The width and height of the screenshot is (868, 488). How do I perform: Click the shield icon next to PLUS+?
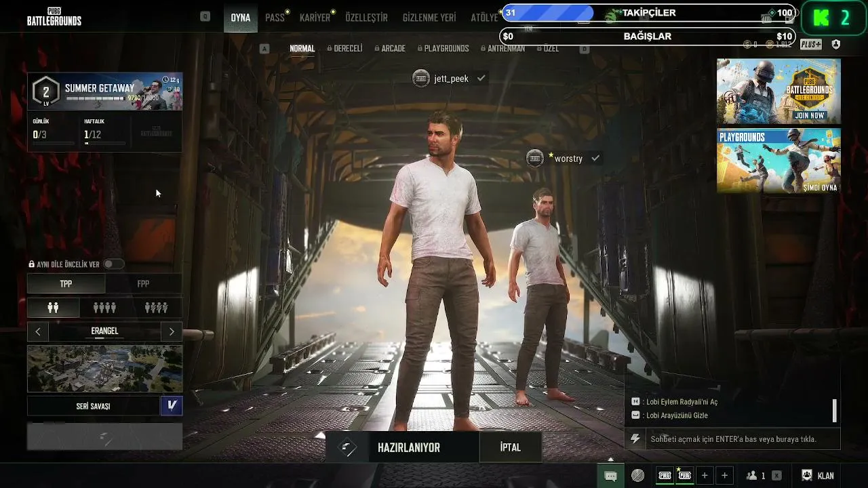[835, 44]
